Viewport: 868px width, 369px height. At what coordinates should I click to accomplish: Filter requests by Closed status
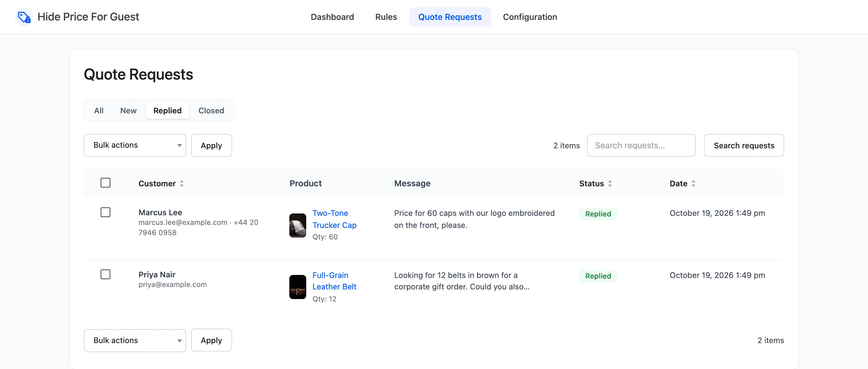[211, 111]
